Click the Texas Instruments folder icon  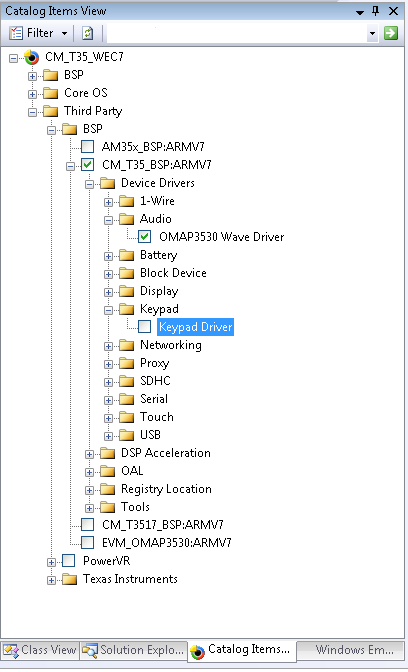(69, 579)
